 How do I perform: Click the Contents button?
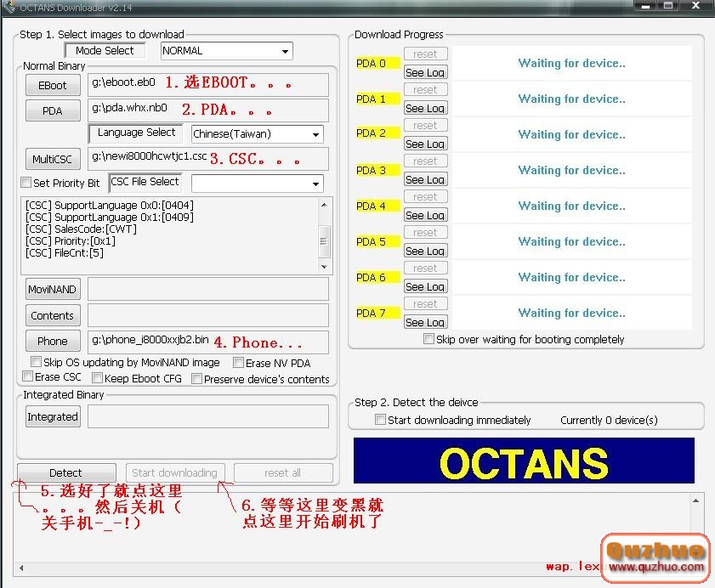[53, 315]
